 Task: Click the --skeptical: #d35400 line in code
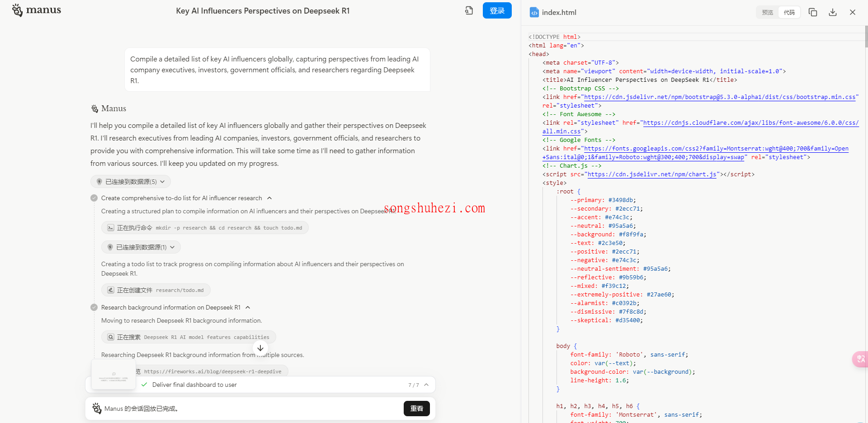606,320
